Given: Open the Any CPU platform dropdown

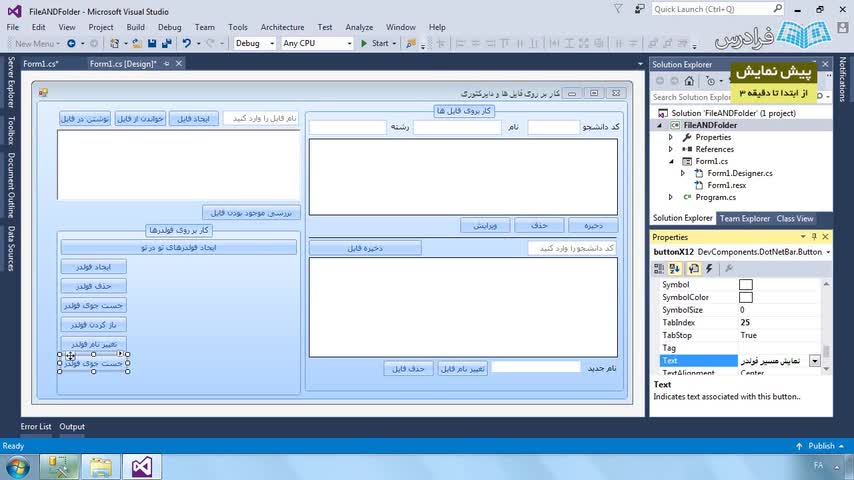Looking at the screenshot, I should [349, 43].
